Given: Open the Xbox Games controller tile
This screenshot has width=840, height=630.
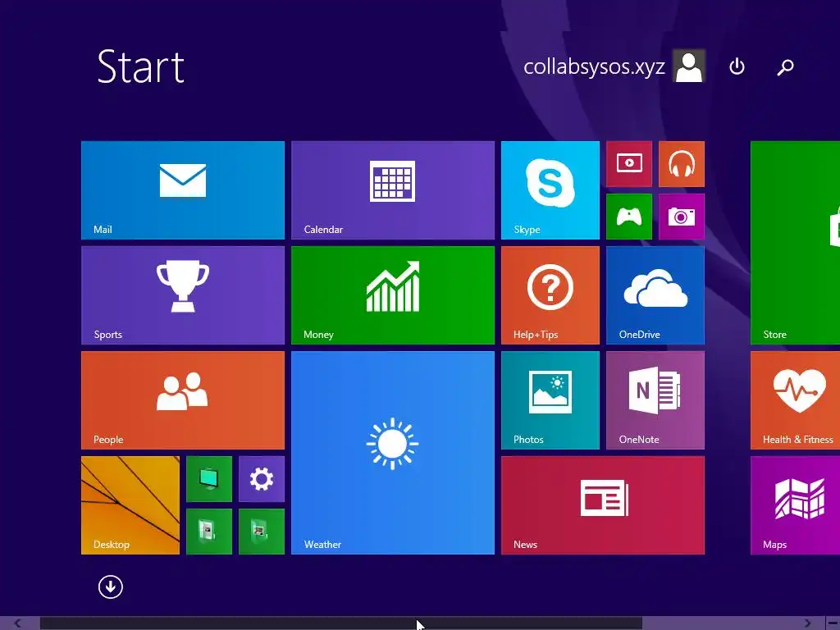Looking at the screenshot, I should point(629,217).
